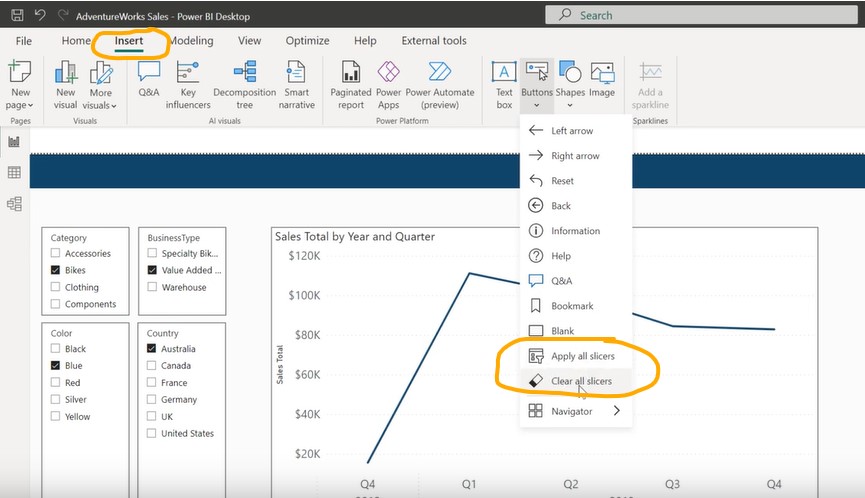Viewport: 865px width, 498px height.
Task: Select Clear all slicers menu entry
Action: tap(580, 381)
